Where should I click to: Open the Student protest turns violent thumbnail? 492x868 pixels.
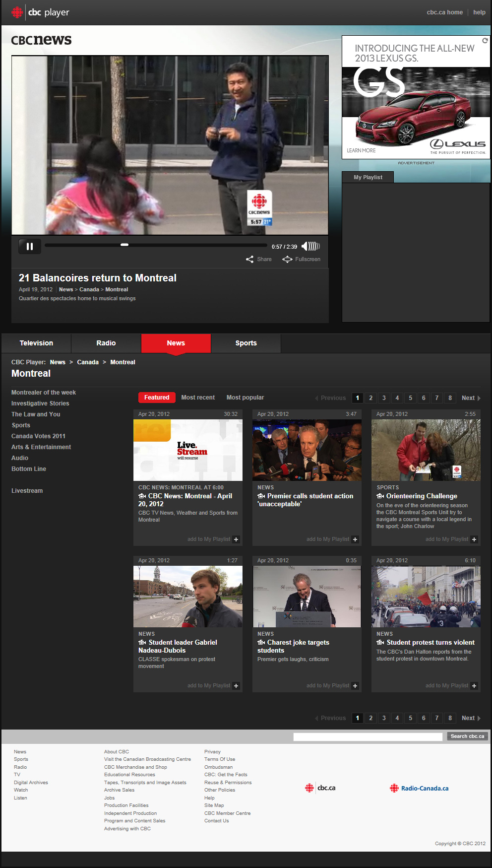click(x=426, y=597)
